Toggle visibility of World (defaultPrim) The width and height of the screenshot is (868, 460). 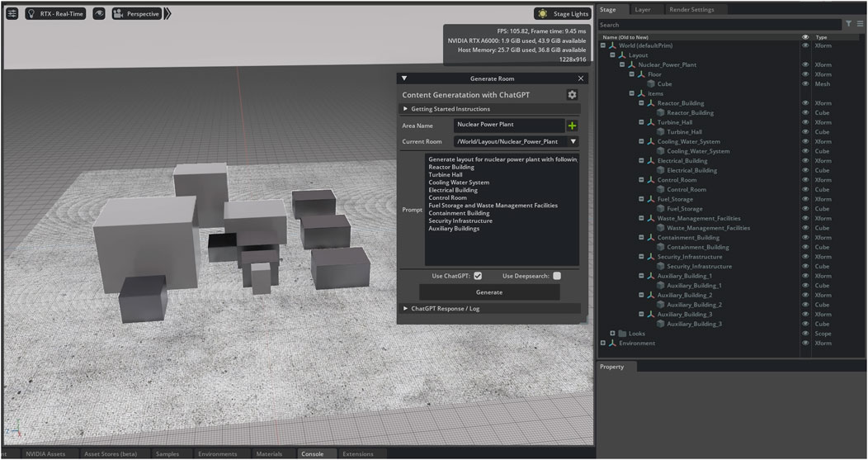805,45
